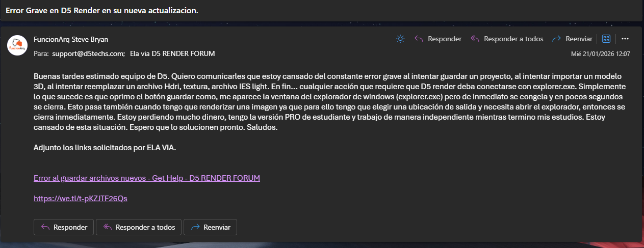644x248 pixels.
Task: Forward the email using top Reenviar
Action: (572, 39)
